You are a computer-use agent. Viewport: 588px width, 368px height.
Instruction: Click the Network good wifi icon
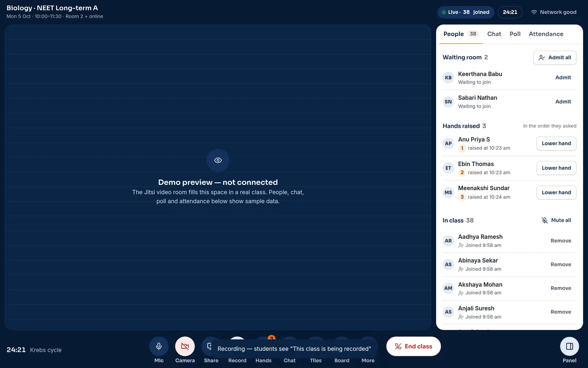[x=534, y=12]
